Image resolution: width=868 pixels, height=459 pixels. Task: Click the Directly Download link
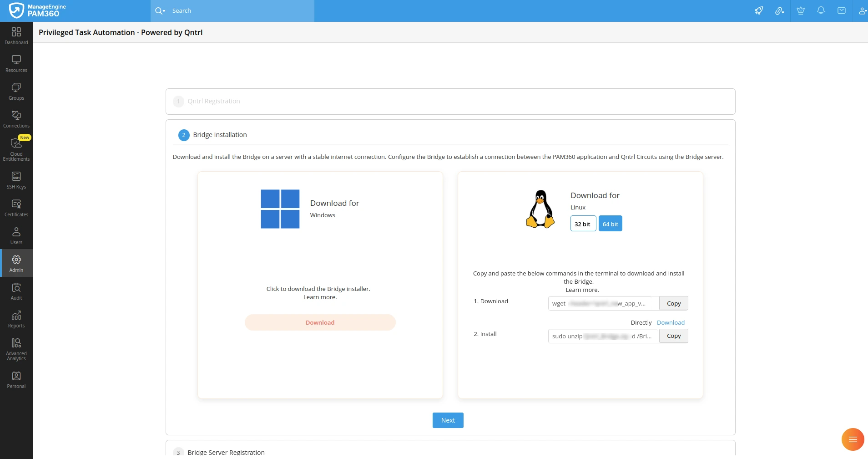click(670, 322)
